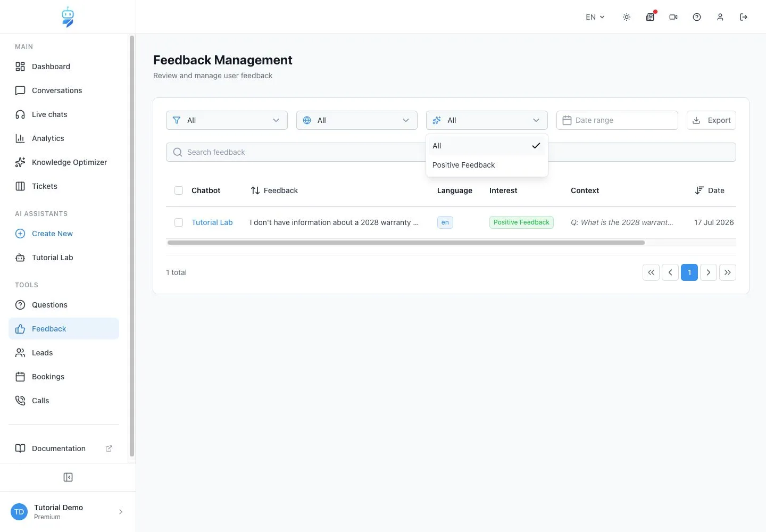Screen dimensions: 766x532
Task: Collapse sidebar using panel toggle icon
Action: coord(68,477)
